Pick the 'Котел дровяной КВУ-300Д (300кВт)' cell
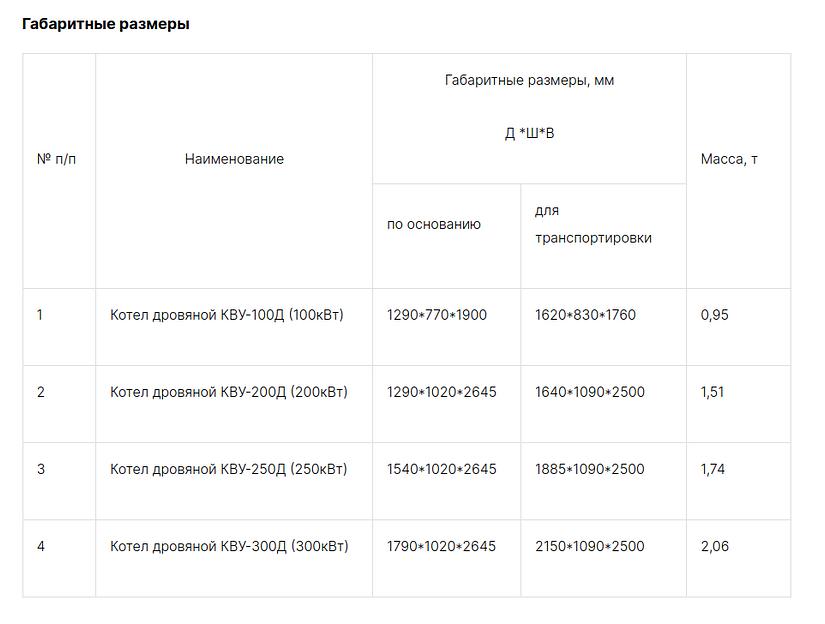Image resolution: width=825 pixels, height=624 pixels. 229,546
